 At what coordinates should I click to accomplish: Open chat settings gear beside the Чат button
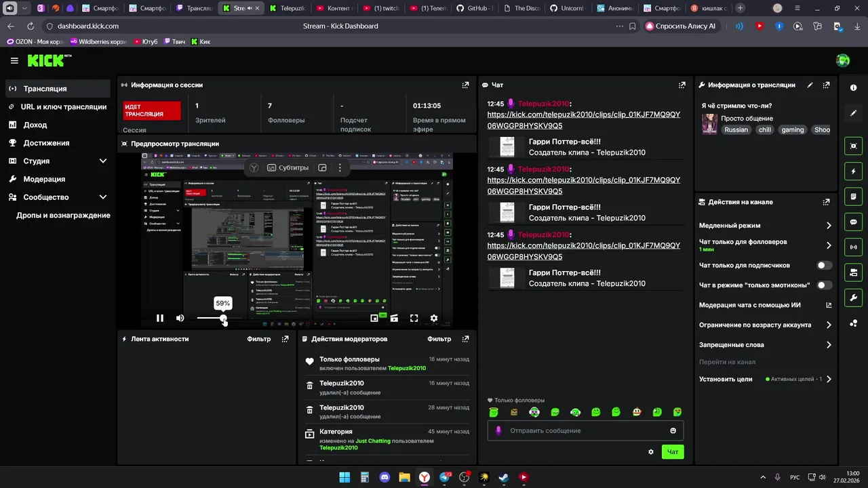click(x=651, y=451)
